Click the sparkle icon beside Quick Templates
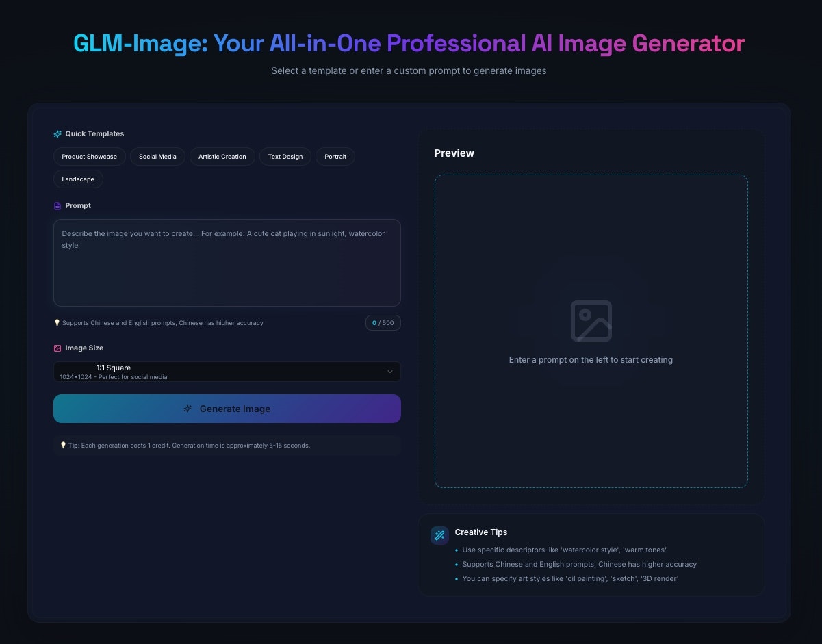 click(x=56, y=133)
